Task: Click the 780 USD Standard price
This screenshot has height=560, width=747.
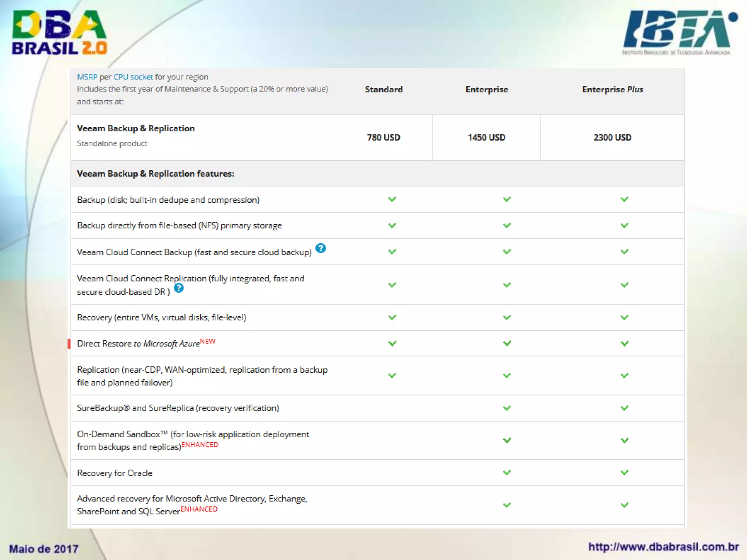Action: click(383, 137)
